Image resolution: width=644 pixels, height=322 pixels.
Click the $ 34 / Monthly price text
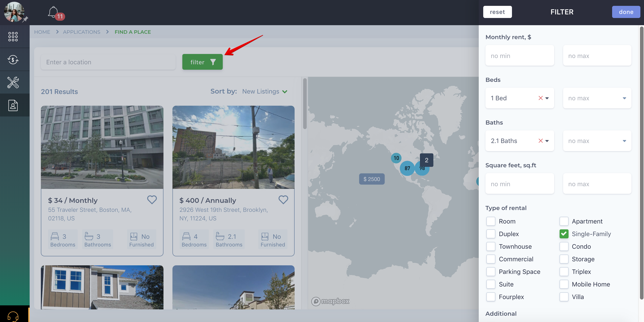73,200
